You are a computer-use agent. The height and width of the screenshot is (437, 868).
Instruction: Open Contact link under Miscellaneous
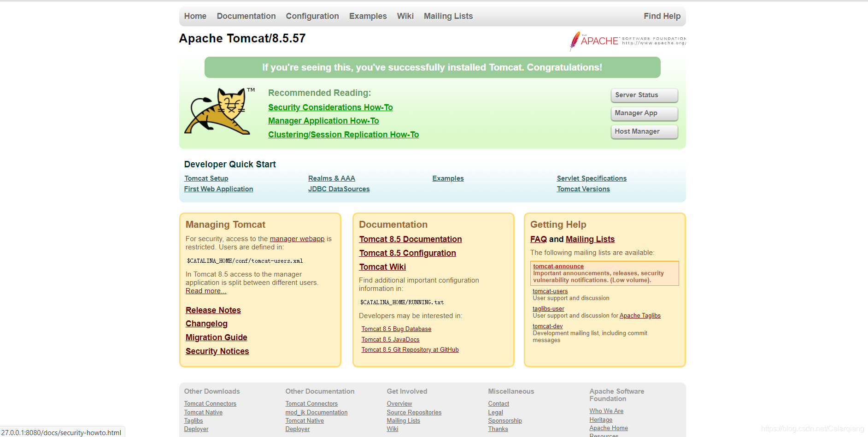(x=499, y=404)
